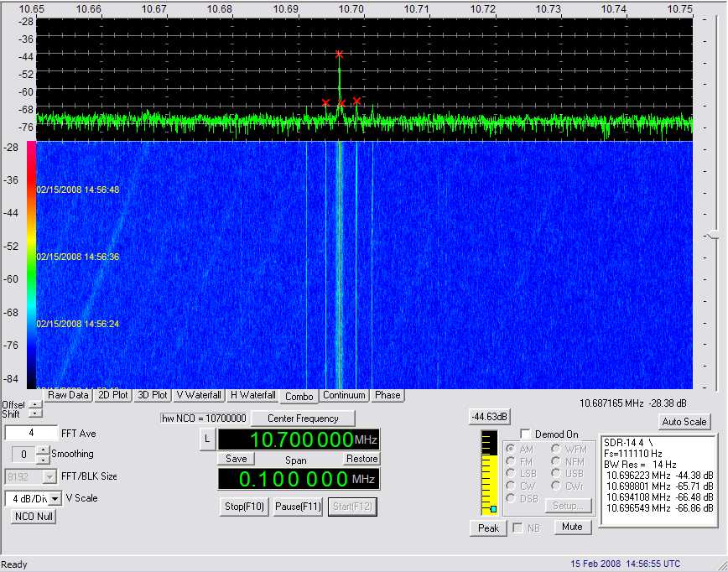Select the FM demodulation radio button

coord(511,461)
